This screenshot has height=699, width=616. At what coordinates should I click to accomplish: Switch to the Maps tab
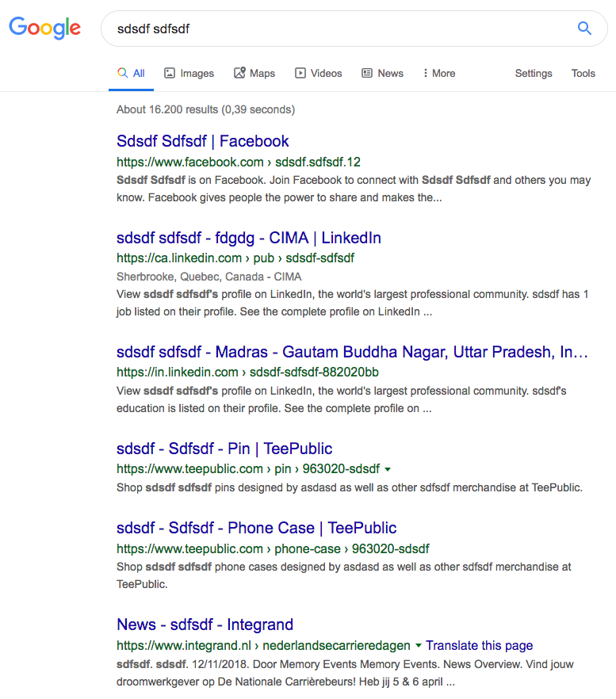point(254,73)
